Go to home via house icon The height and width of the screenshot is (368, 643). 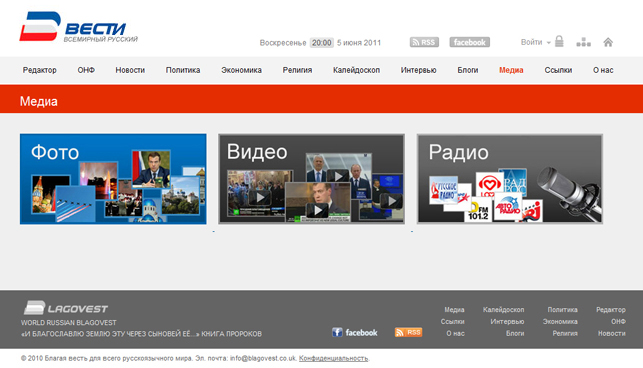tap(608, 42)
